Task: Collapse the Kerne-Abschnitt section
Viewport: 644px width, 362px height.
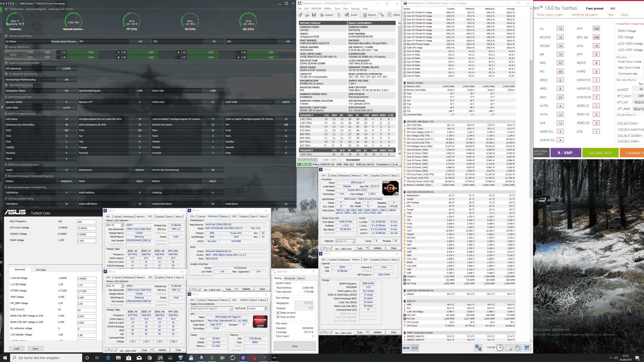Action: (x=6, y=47)
